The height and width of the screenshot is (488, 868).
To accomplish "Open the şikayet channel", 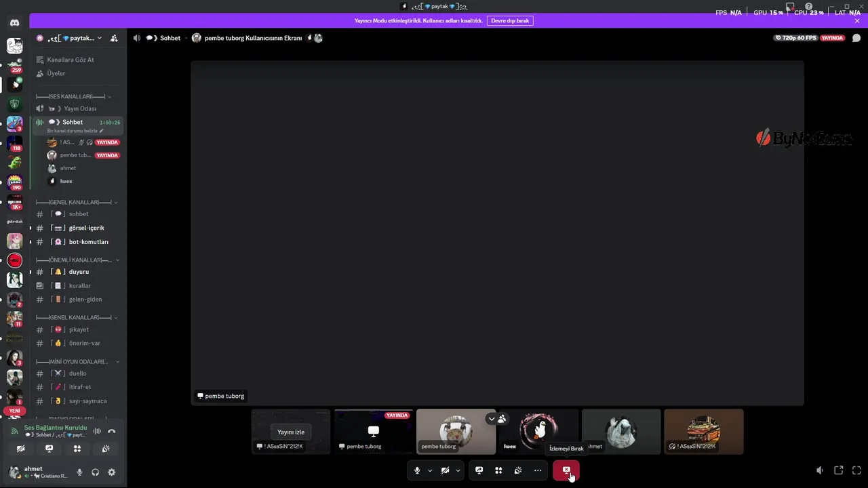I will [77, 329].
